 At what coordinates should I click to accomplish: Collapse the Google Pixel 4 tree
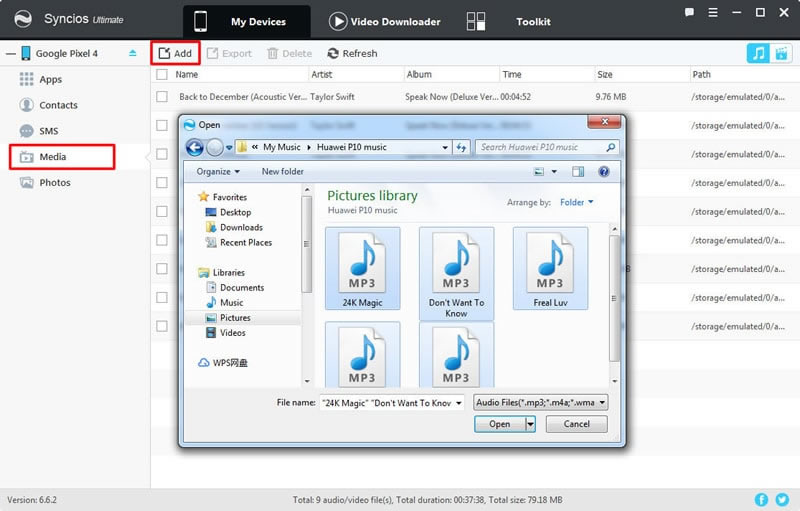[x=10, y=54]
